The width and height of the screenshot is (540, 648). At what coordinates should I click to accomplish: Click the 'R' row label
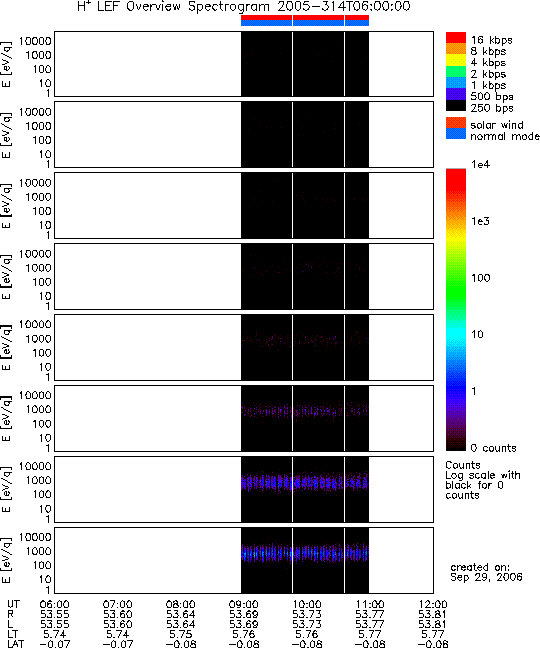click(10, 615)
